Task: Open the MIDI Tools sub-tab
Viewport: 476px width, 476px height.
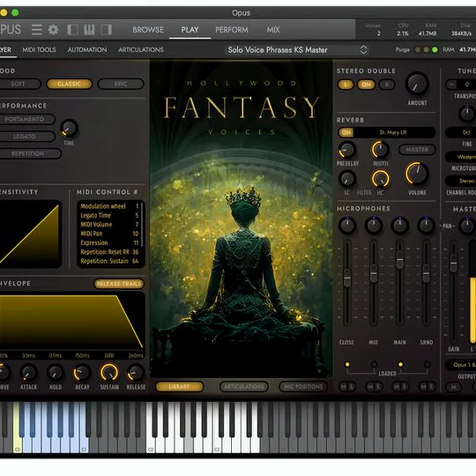Action: click(x=39, y=50)
